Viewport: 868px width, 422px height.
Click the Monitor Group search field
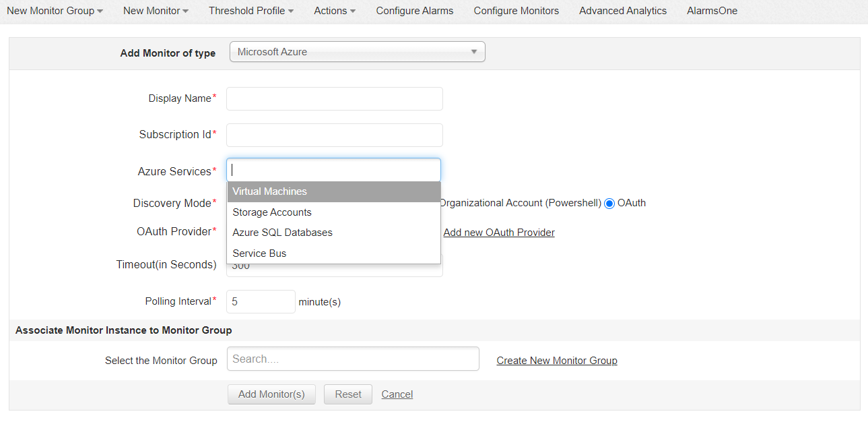(x=353, y=359)
